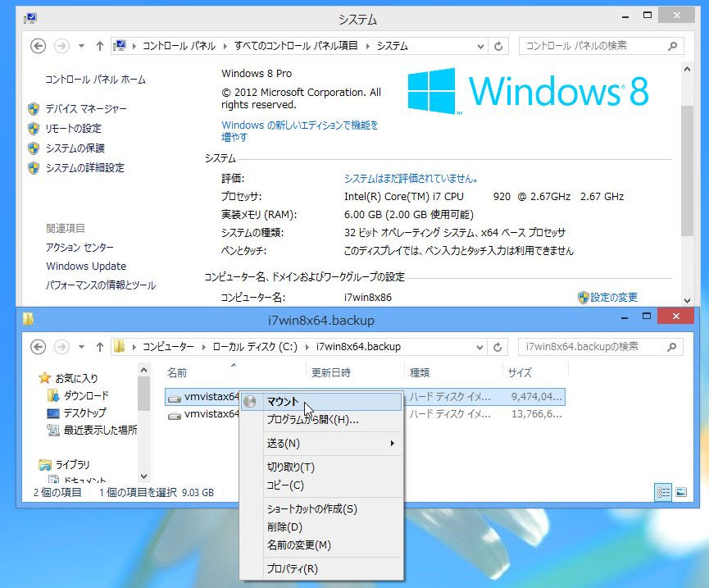Click shield icon beside デバイス マネージャー
Viewport: 709px width, 588px height.
[x=34, y=108]
